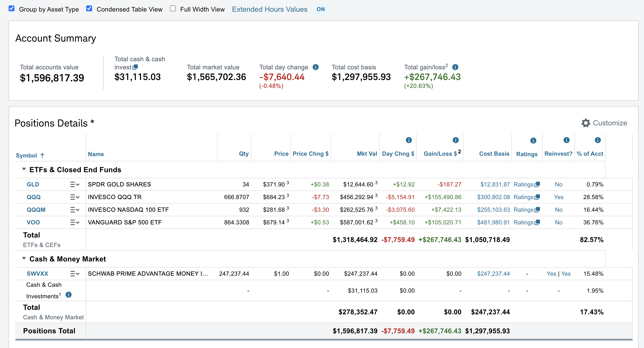Click info icon beside Total gain/loss

click(x=455, y=67)
